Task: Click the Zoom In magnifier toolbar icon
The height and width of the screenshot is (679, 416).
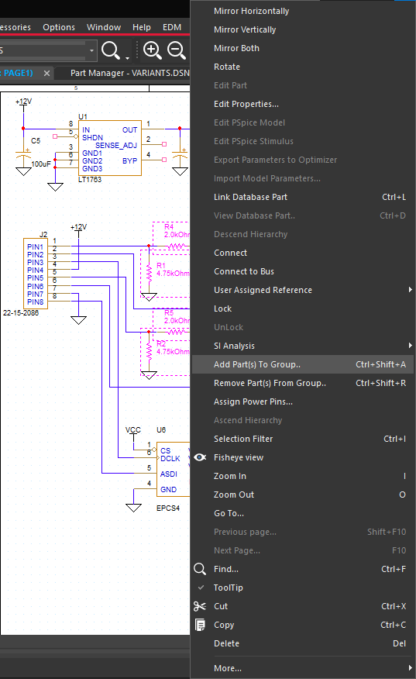Action: click(x=152, y=50)
